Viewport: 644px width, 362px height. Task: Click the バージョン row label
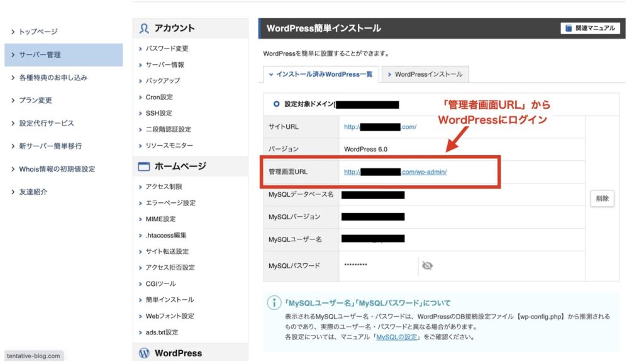pos(284,150)
